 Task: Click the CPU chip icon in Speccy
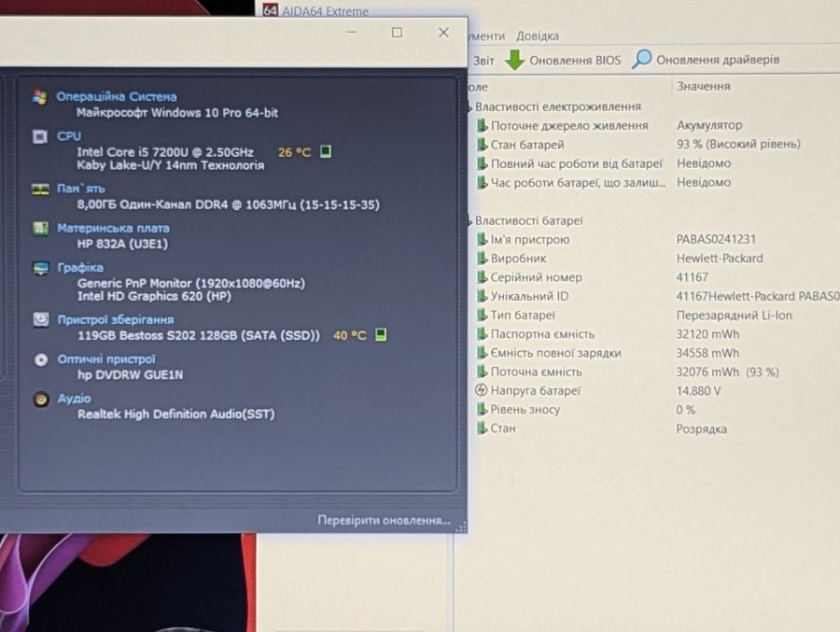39,137
